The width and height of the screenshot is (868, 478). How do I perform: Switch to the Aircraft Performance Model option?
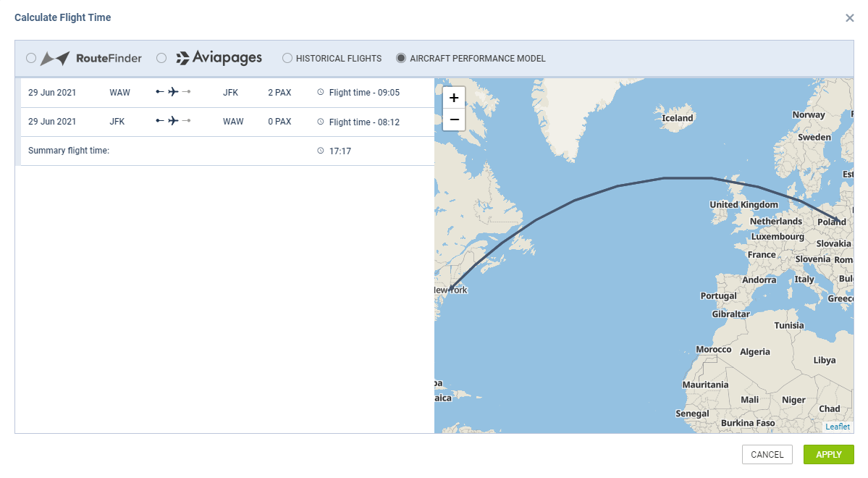click(401, 58)
